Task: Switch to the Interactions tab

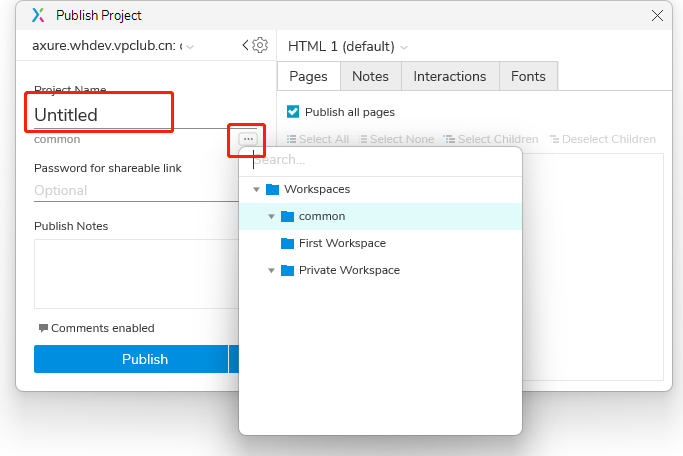Action: click(x=449, y=76)
